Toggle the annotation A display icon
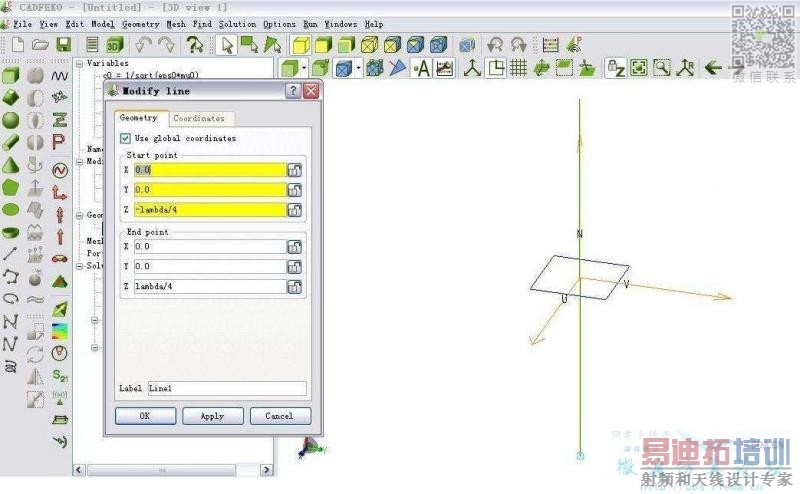Image resolution: width=800 pixels, height=494 pixels. tap(421, 68)
